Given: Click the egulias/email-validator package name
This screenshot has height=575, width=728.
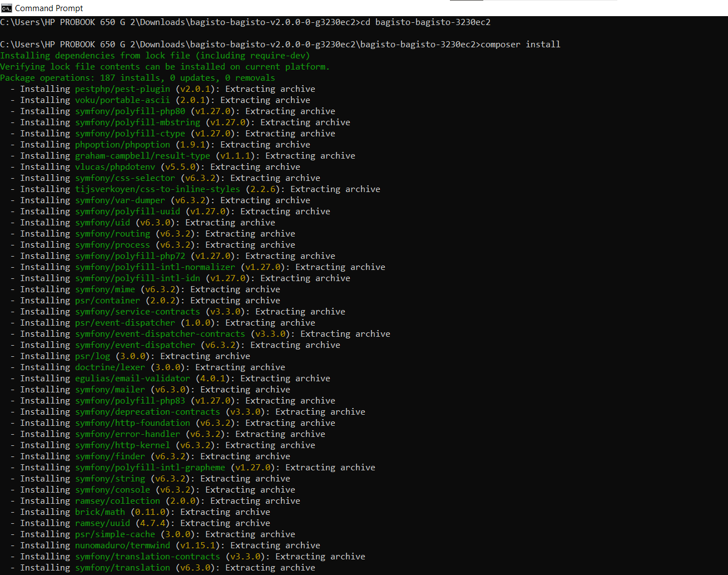Looking at the screenshot, I should point(132,379).
